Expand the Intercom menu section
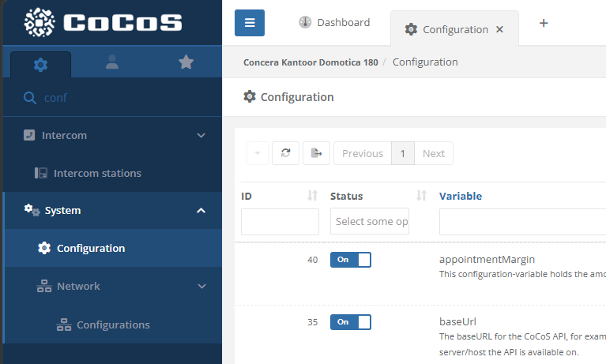Screen dimensions: 606x364 (x=201, y=136)
